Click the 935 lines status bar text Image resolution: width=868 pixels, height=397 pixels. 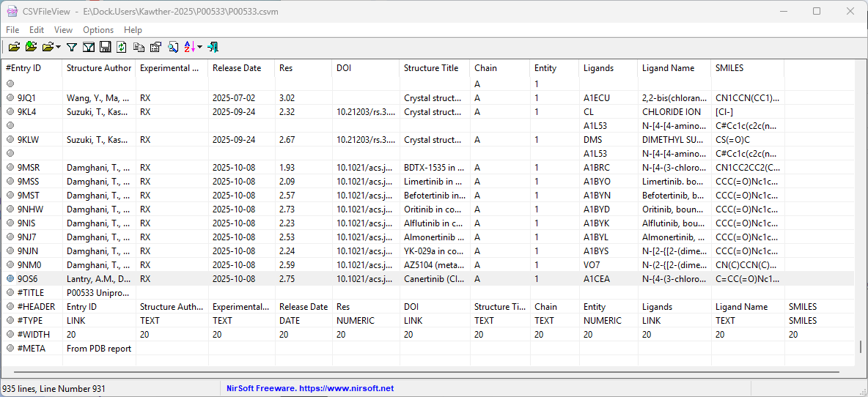point(54,389)
